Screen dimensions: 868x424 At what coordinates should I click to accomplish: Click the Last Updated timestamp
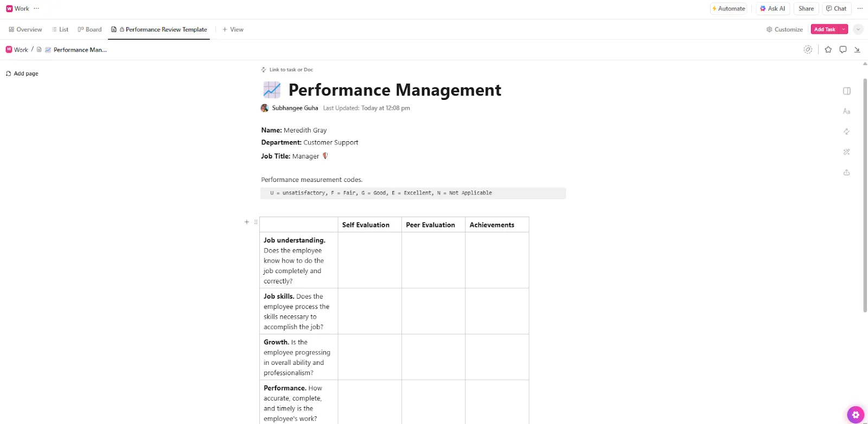coord(367,108)
